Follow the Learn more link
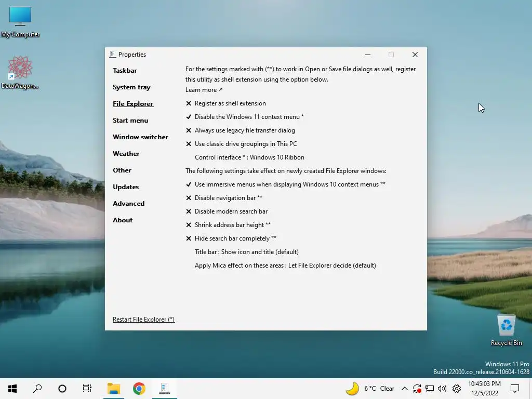The image size is (532, 399). click(x=204, y=90)
